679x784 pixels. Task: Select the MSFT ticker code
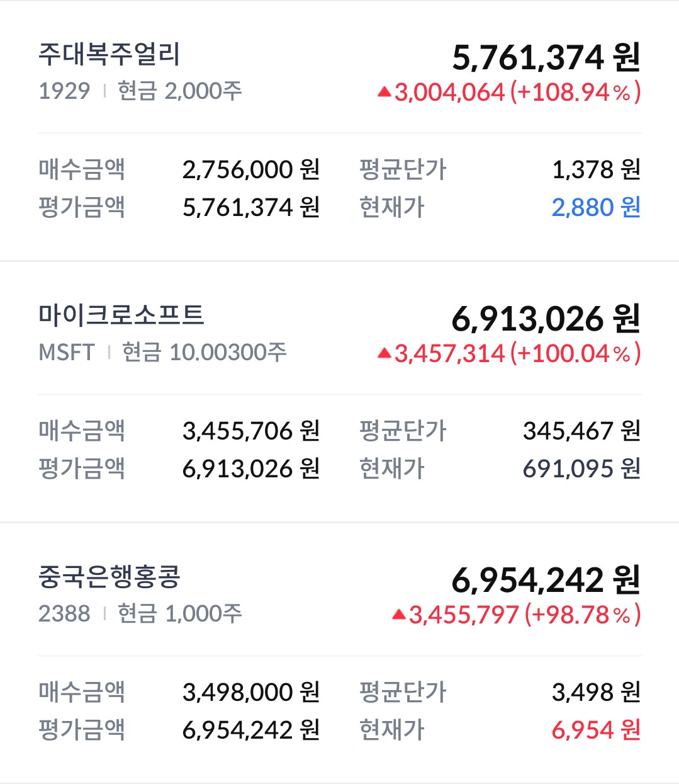pyautogui.click(x=67, y=352)
